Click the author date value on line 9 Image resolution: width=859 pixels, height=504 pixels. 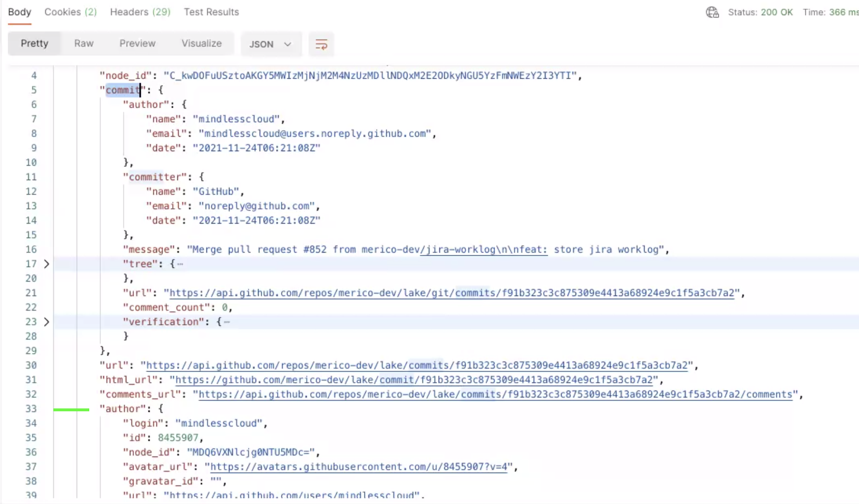tap(256, 148)
